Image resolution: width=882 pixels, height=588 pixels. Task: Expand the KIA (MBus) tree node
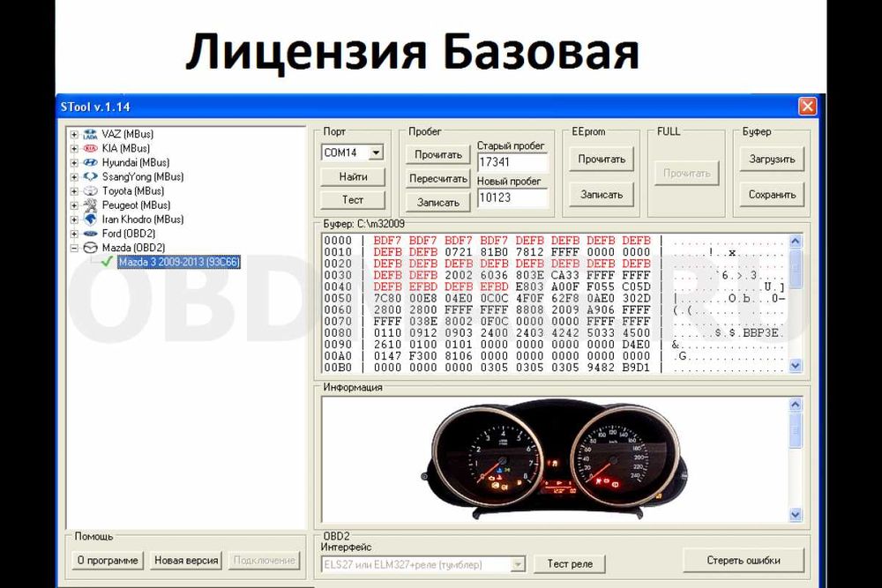tap(74, 148)
